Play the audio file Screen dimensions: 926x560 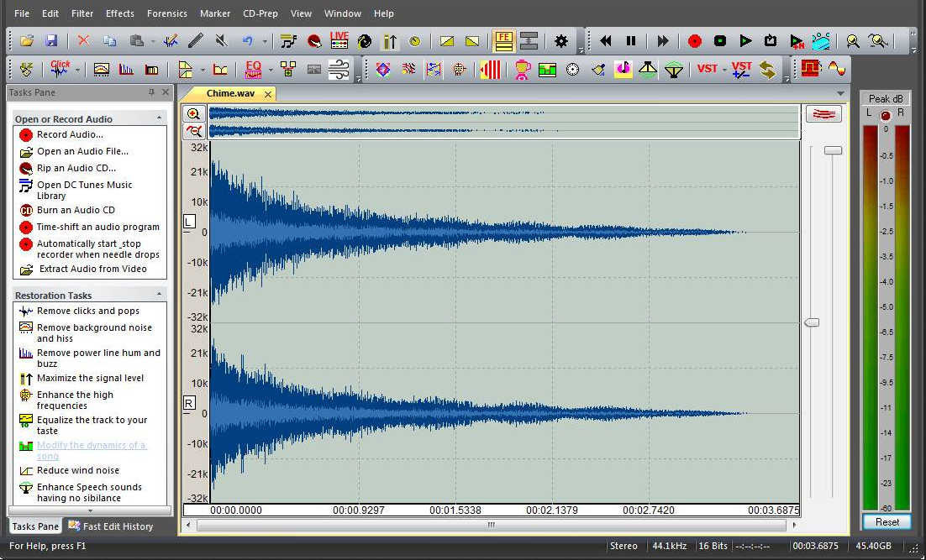745,40
